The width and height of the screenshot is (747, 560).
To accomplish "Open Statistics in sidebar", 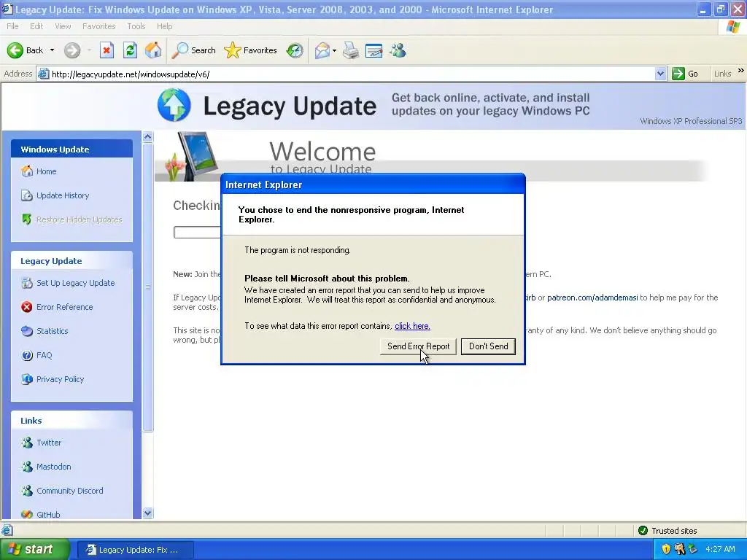I will [44, 331].
